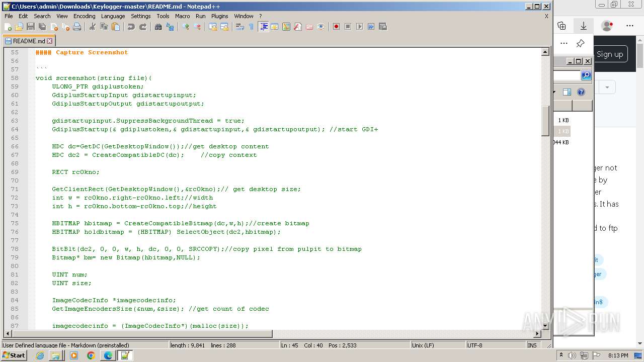This screenshot has height=362, width=644.
Task: Toggle word wrap in the toolbar
Action: (240, 27)
